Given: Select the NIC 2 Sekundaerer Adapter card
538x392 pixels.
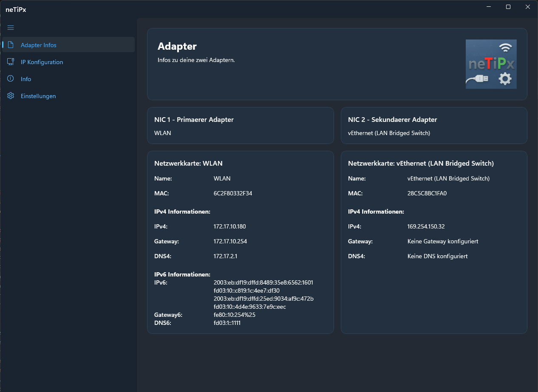Looking at the screenshot, I should (x=434, y=125).
